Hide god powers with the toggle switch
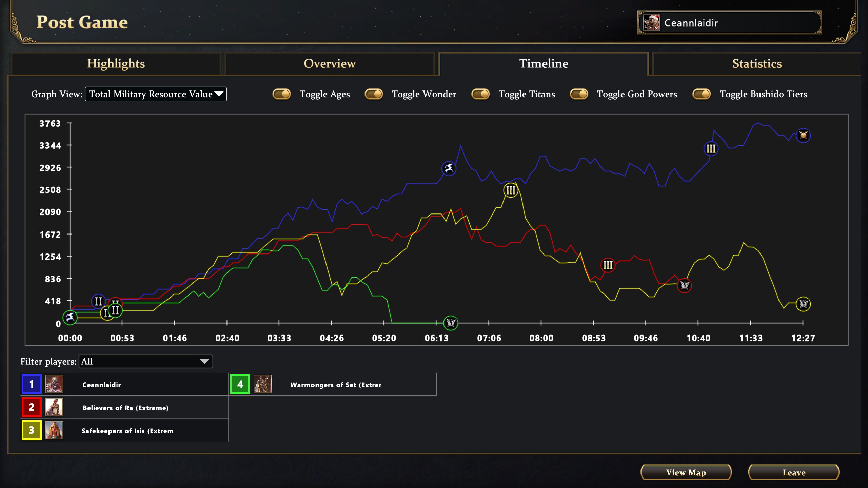This screenshot has height=488, width=868. 579,94
